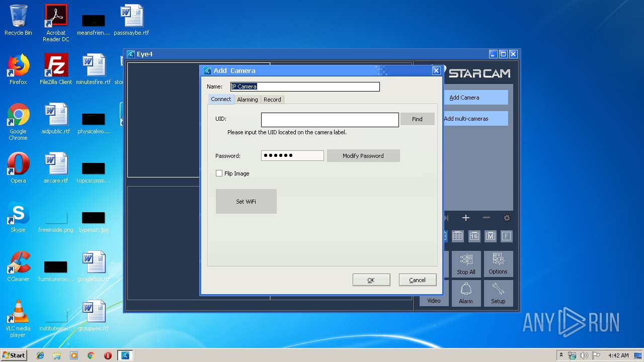The height and width of the screenshot is (362, 644).
Task: Select the F fullscreen layout icon in Eye4
Action: point(507,236)
